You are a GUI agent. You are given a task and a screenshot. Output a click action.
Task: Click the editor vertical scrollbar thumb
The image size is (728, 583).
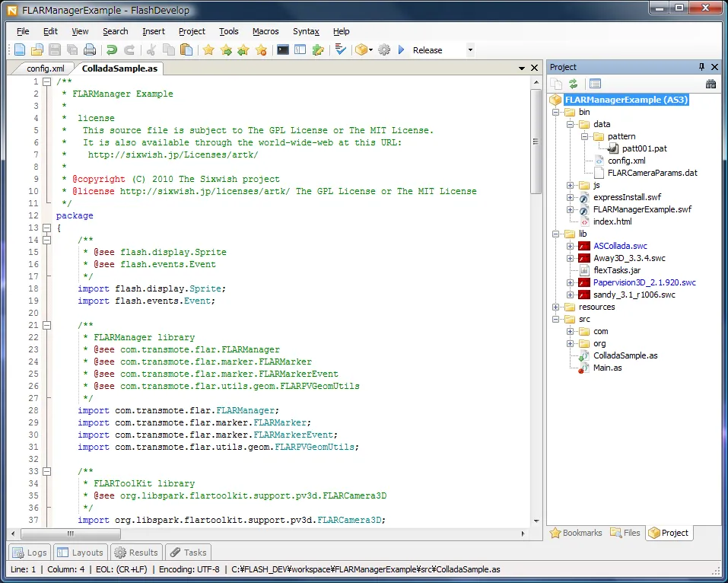[x=536, y=142]
